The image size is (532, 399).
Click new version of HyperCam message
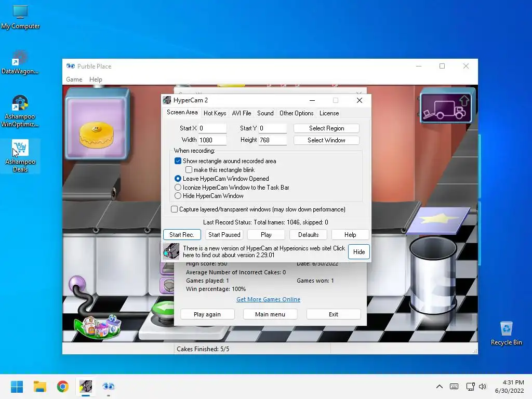263,252
